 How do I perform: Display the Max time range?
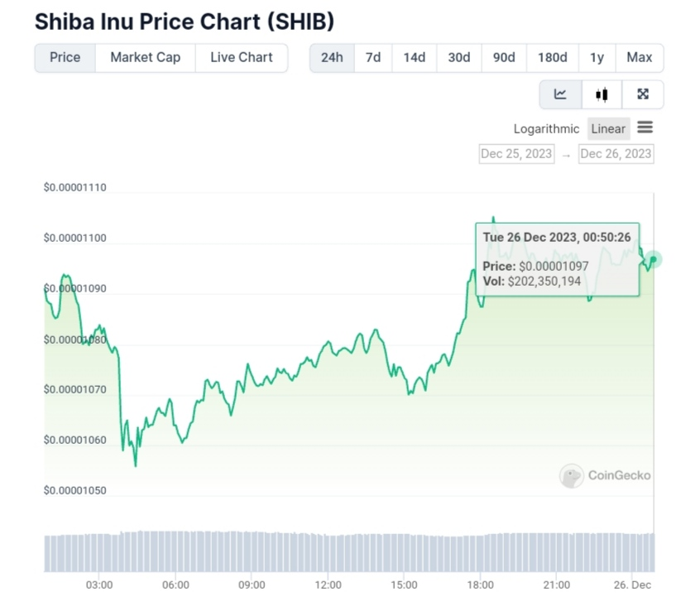pyautogui.click(x=640, y=57)
